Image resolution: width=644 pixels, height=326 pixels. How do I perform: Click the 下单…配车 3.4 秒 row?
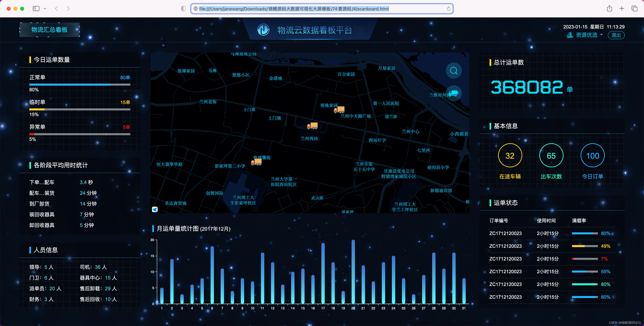click(x=80, y=182)
